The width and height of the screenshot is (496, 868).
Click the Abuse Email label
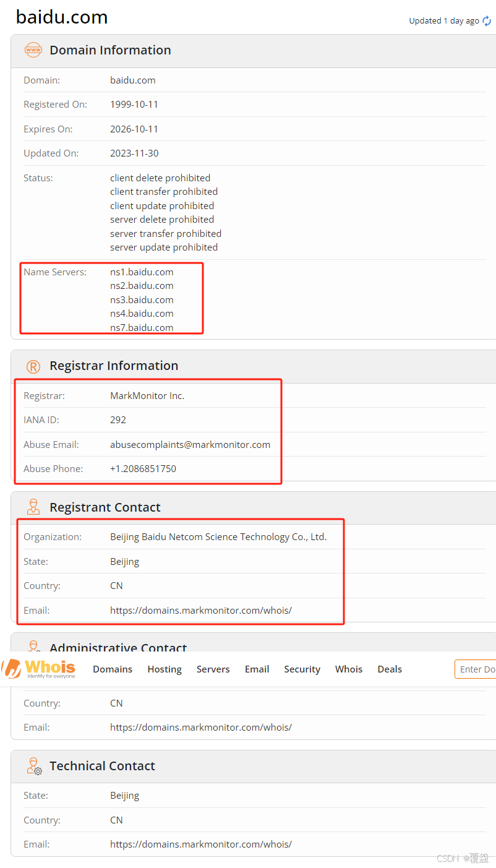coord(51,445)
